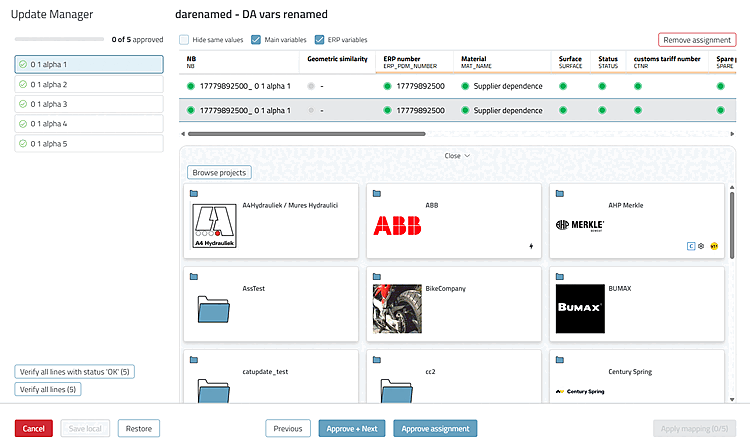This screenshot has height=443, width=750.
Task: Click the Restore button
Action: [139, 429]
